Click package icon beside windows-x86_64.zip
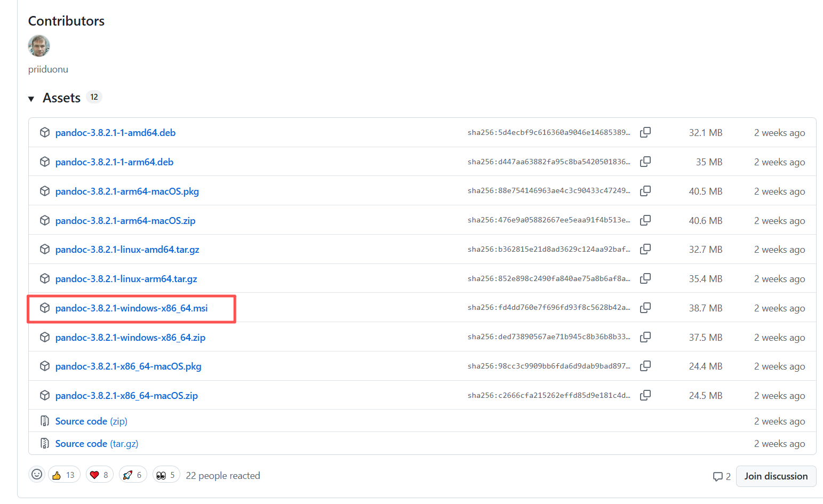Image resolution: width=823 pixels, height=504 pixels. (x=45, y=337)
